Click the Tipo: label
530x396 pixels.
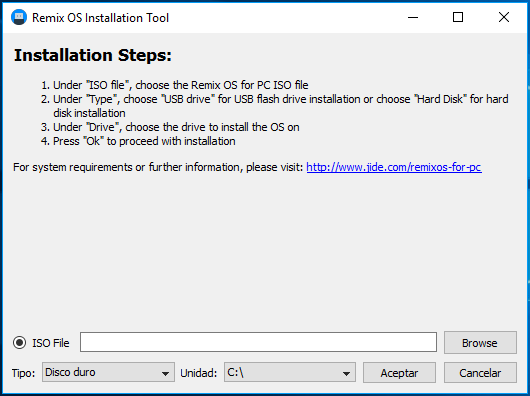tap(23, 373)
